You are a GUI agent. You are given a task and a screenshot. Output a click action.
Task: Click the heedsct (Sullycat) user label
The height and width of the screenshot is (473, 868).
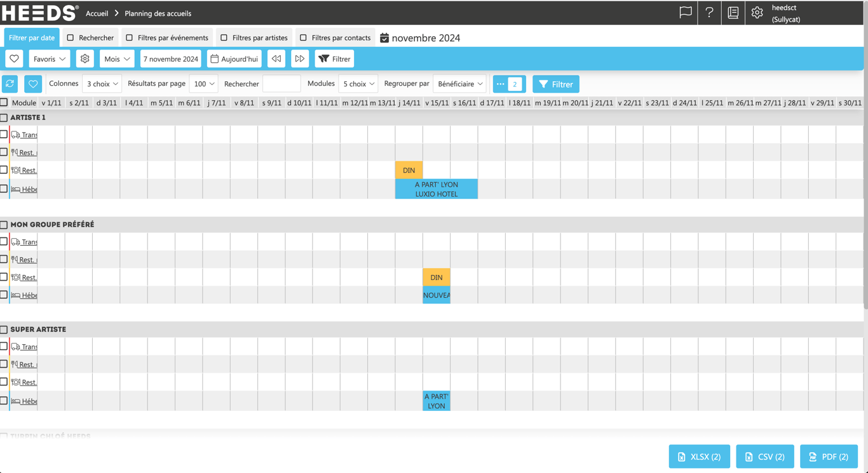(785, 13)
